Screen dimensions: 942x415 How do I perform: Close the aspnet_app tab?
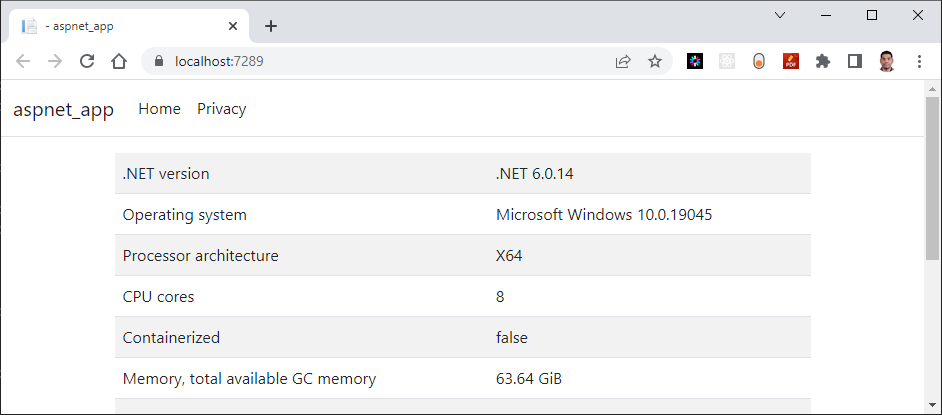(x=233, y=26)
